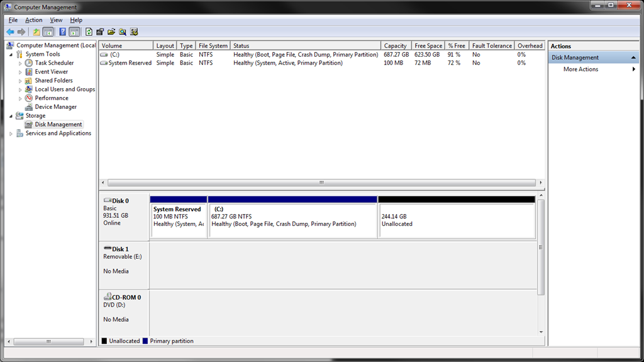This screenshot has width=644, height=362.
Task: Expand Local Users and Groups node
Action: [20, 89]
